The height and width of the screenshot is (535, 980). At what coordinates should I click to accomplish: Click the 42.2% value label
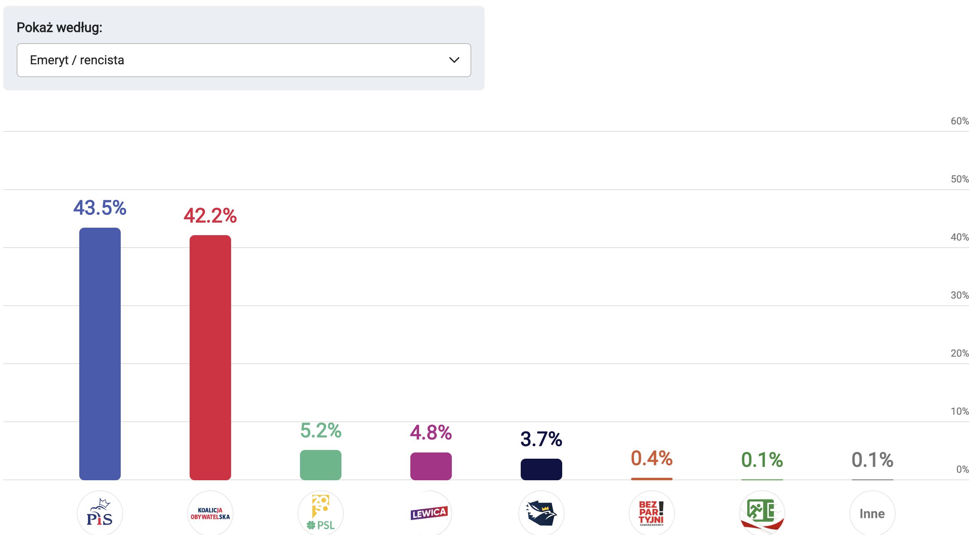click(x=210, y=216)
